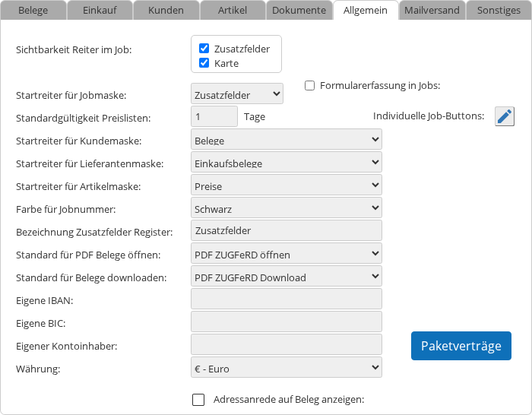The image size is (532, 415).
Task: Open Startreiter für Jobmaske dropdown
Action: [x=237, y=95]
